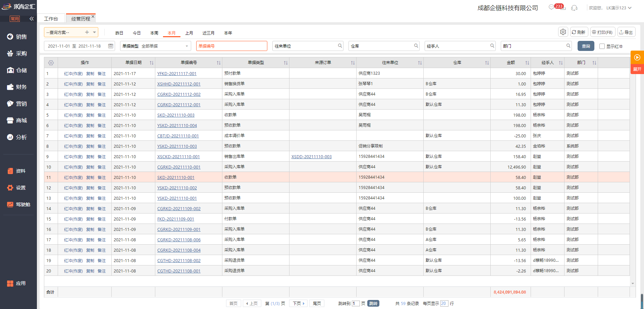Click the message notification icon with 233 badge
The height and width of the screenshot is (309, 644).
point(552,7)
